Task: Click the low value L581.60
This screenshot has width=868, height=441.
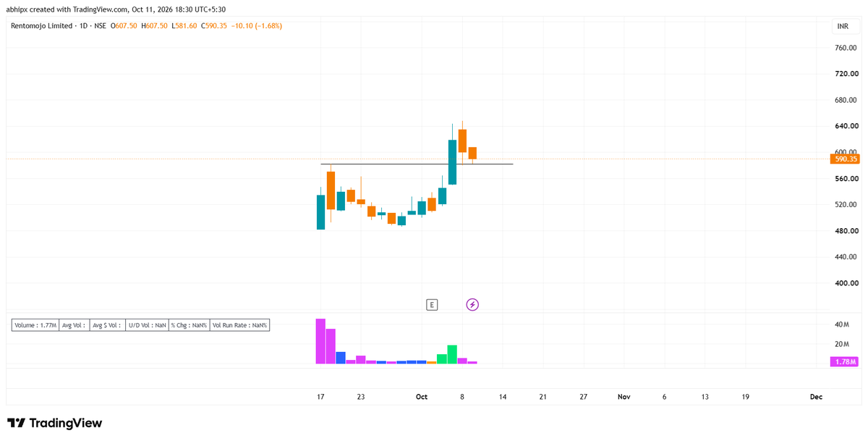Action: [x=184, y=25]
